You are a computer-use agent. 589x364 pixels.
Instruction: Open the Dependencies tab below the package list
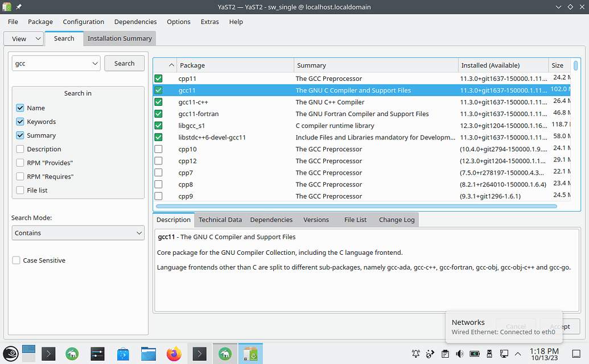271,220
